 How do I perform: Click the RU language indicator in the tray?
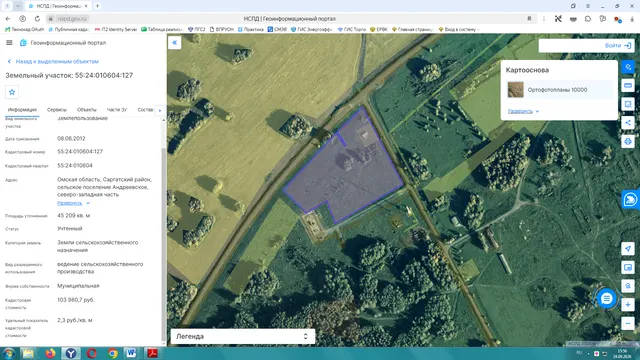click(579, 352)
